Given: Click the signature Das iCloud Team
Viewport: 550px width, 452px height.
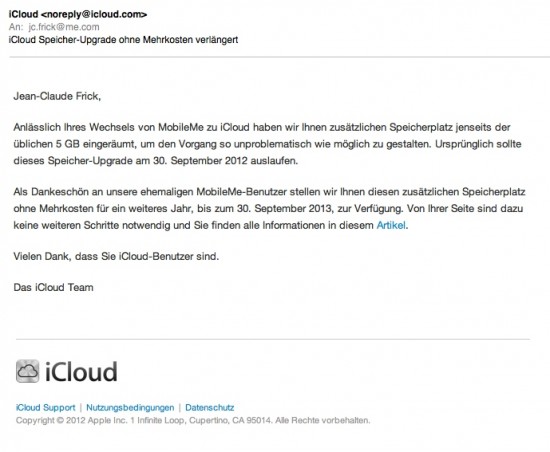Looking at the screenshot, I should coord(53,287).
